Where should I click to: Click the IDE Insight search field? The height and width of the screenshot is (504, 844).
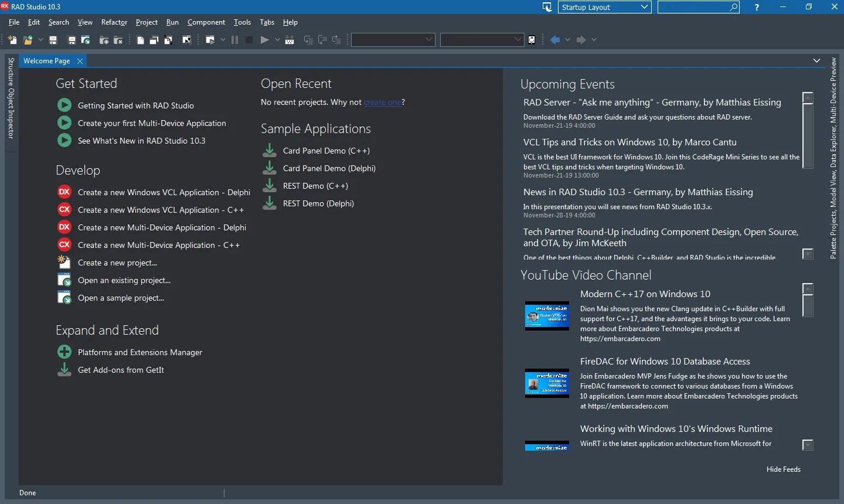point(699,7)
